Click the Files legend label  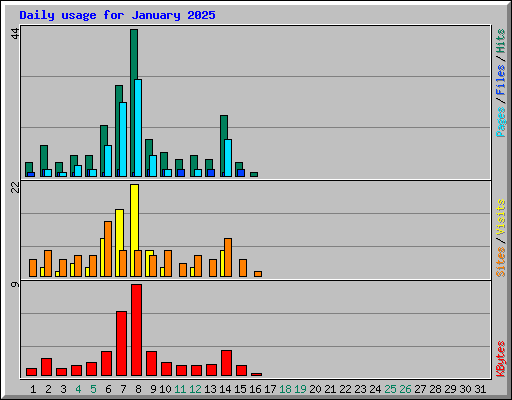(x=500, y=80)
